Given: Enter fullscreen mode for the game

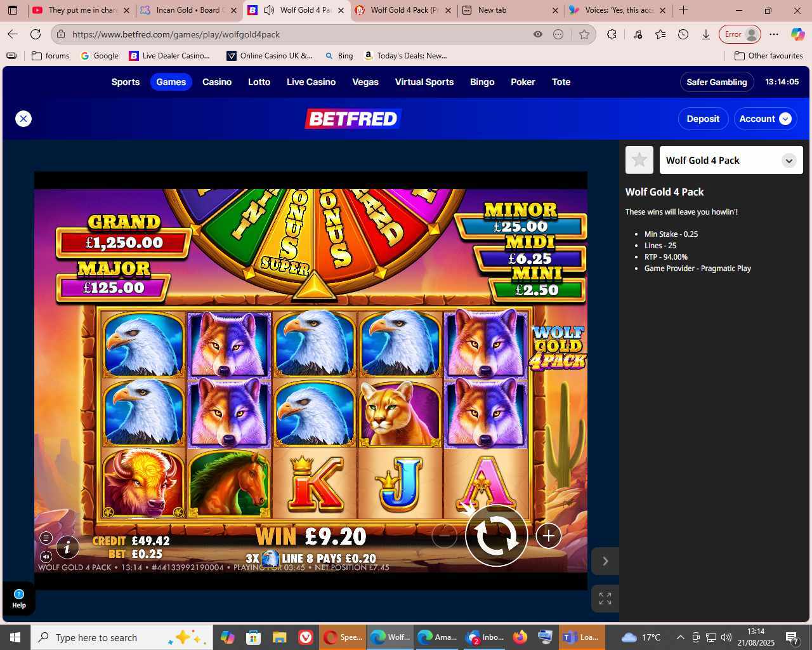Looking at the screenshot, I should click(x=605, y=598).
